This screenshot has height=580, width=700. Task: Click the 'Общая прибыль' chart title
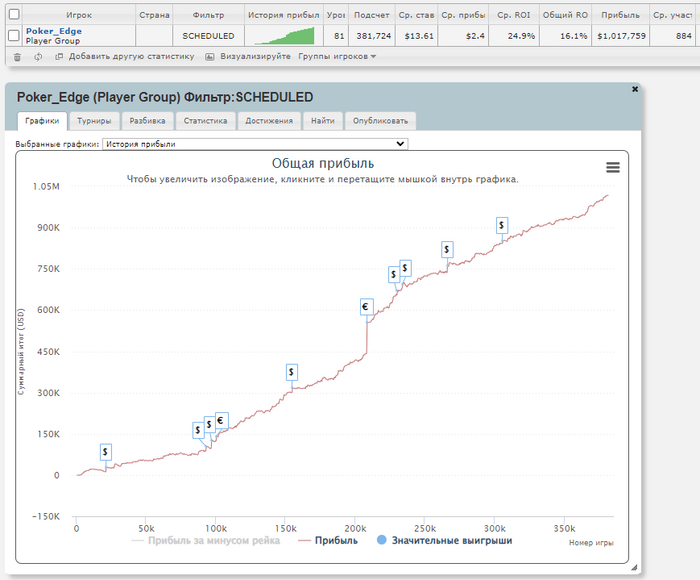click(x=323, y=163)
